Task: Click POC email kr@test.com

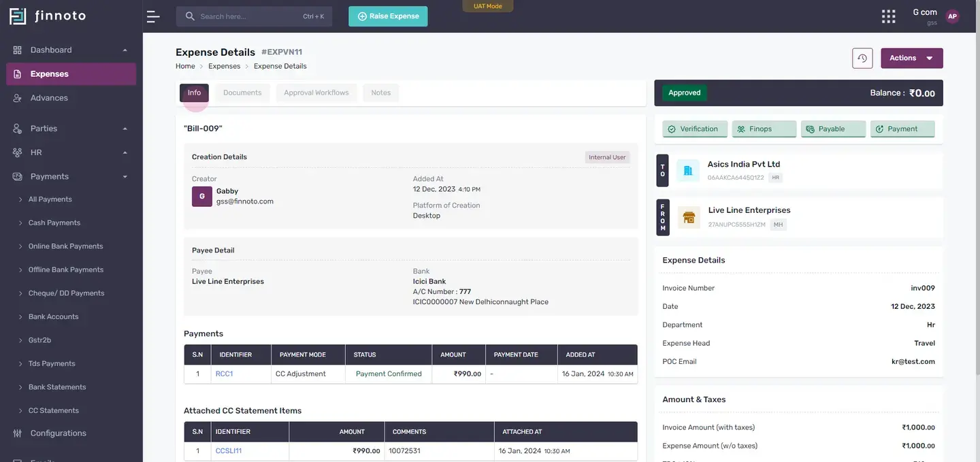Action: (x=913, y=362)
